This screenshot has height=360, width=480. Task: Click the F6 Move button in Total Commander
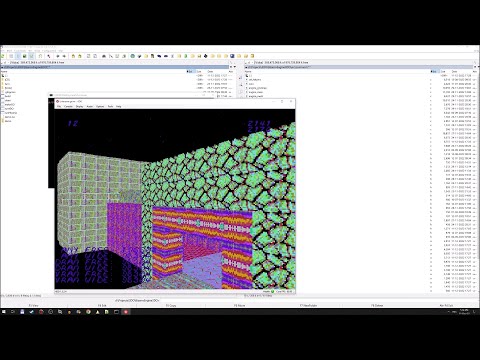point(239,305)
